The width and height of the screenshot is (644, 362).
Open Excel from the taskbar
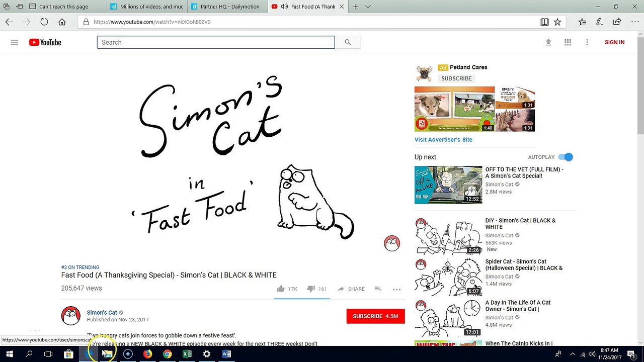click(187, 354)
